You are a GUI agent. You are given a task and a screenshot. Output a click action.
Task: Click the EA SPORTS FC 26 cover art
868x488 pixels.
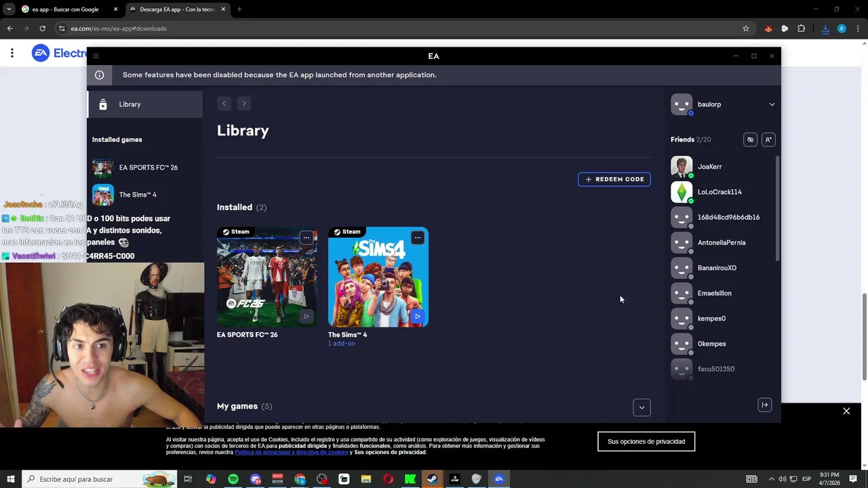pyautogui.click(x=267, y=277)
